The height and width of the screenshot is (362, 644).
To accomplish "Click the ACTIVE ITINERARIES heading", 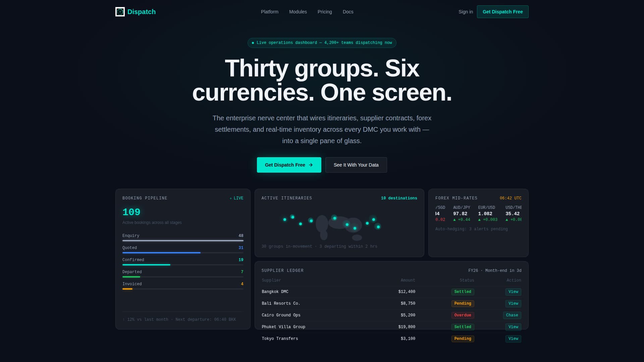I will [287, 198].
